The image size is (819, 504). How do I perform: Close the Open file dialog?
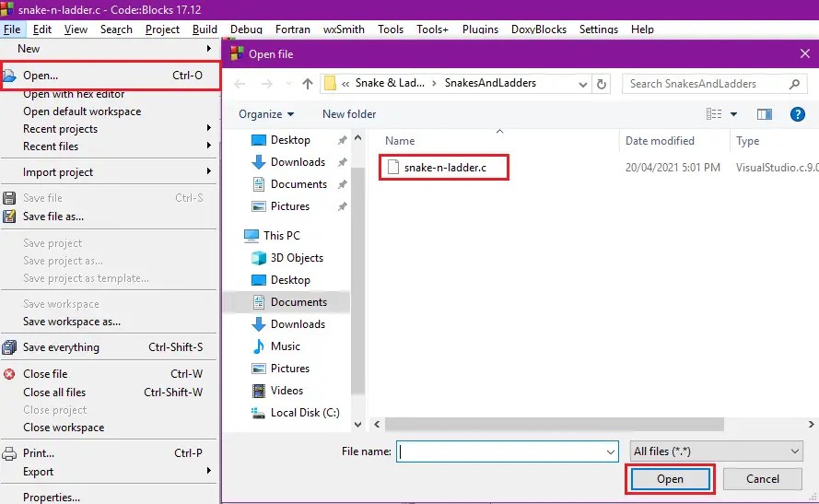[805, 53]
